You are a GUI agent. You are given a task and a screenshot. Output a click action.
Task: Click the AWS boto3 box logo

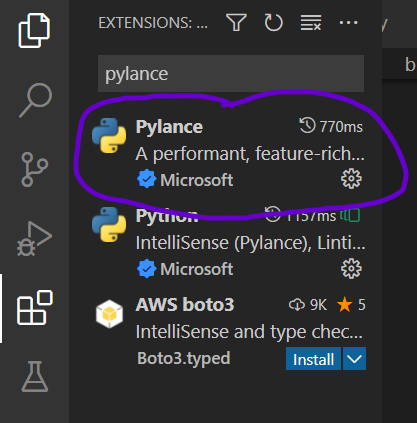109,314
